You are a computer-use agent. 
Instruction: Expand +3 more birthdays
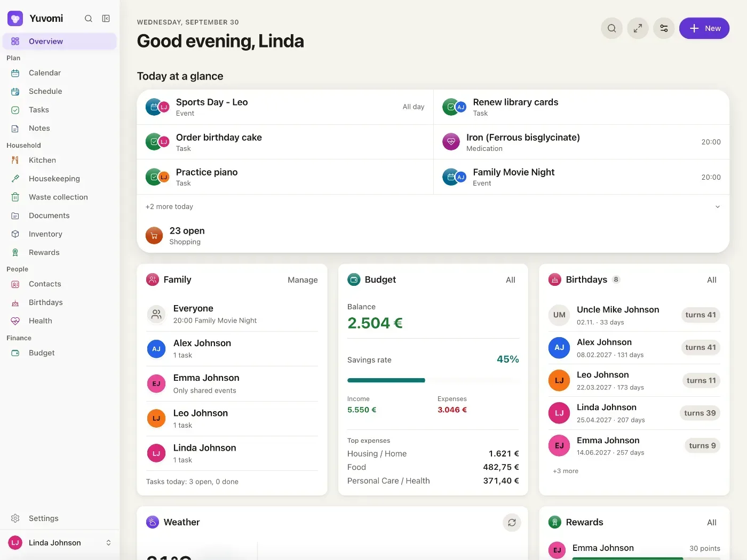point(566,471)
